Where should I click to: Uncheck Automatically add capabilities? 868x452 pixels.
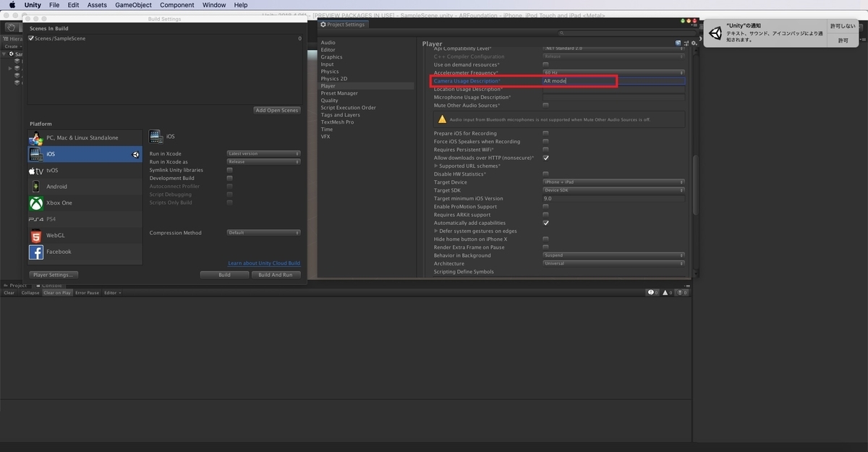coord(545,223)
